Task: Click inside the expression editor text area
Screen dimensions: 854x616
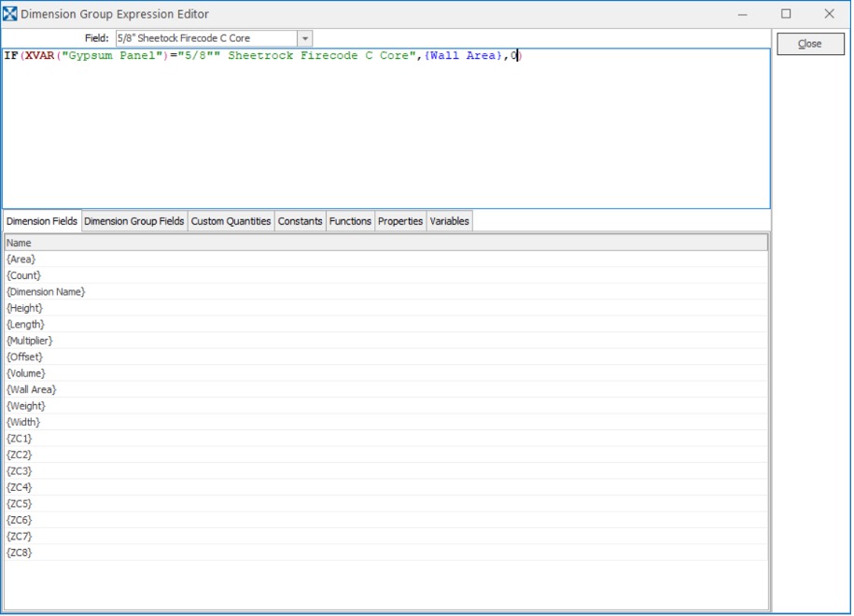Action: [386, 129]
